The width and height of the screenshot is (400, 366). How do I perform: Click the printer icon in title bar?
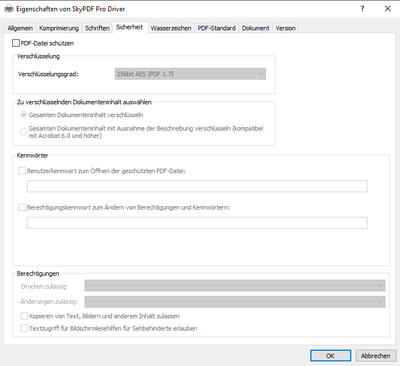pos(9,9)
